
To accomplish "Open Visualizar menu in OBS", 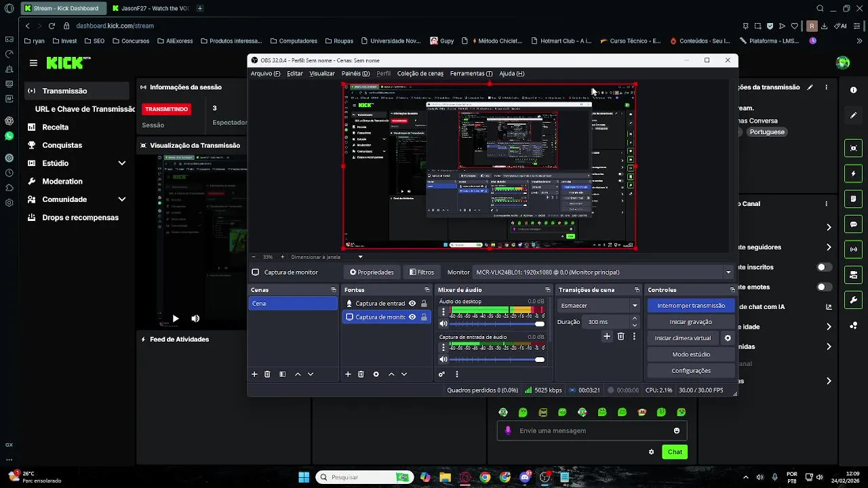I will coord(322,73).
